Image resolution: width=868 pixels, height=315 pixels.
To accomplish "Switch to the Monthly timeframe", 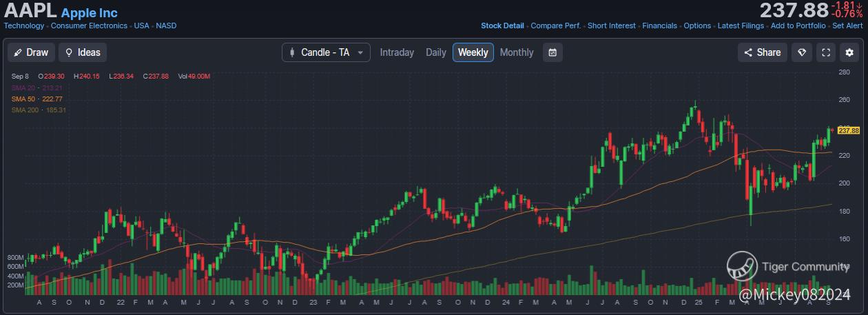I will (x=517, y=52).
